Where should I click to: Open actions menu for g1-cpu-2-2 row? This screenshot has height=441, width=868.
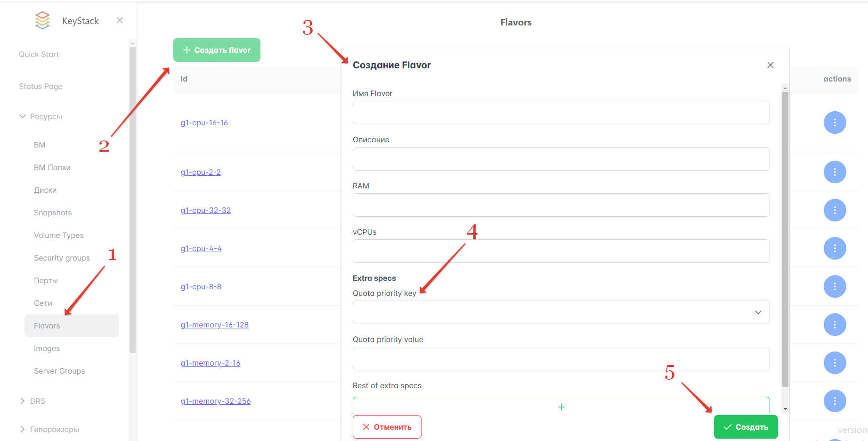click(835, 172)
